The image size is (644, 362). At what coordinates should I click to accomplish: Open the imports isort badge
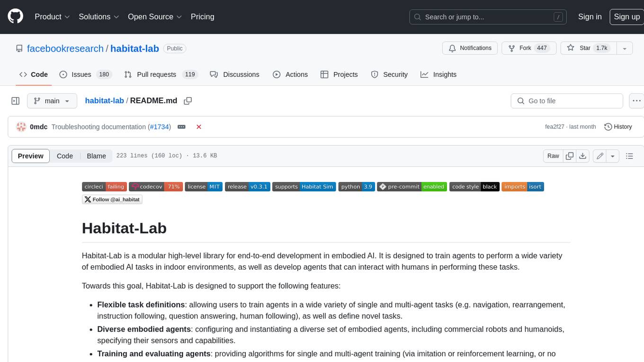pyautogui.click(x=523, y=187)
